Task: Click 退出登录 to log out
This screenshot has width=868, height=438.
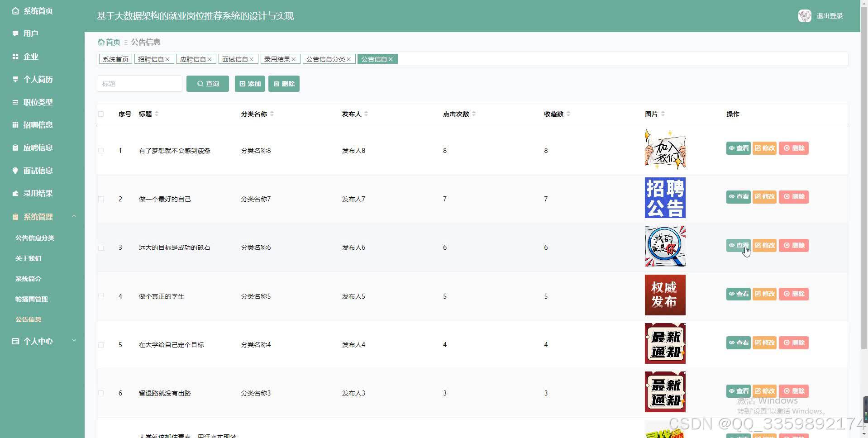Action: (830, 16)
